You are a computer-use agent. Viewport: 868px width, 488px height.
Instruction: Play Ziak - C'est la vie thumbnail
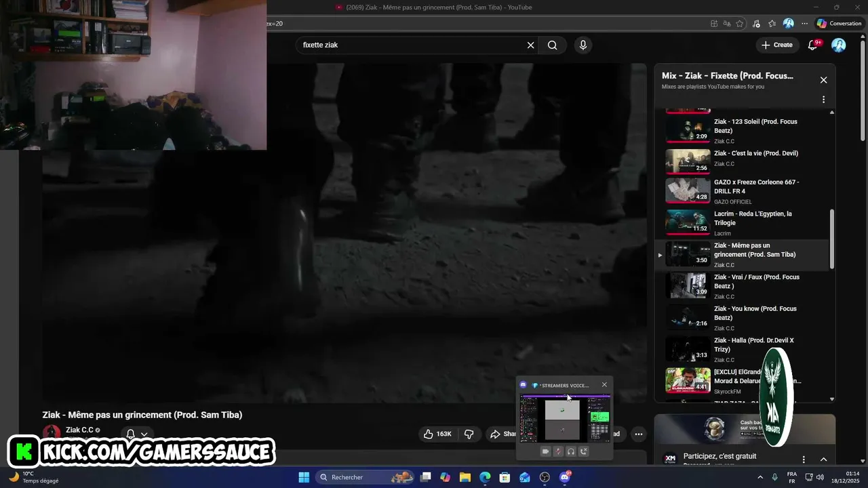(688, 161)
